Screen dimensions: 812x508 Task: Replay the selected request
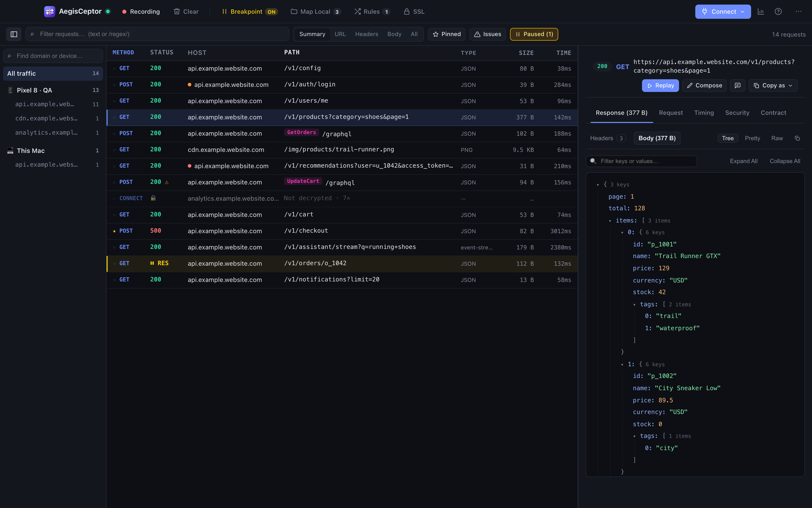click(x=660, y=85)
